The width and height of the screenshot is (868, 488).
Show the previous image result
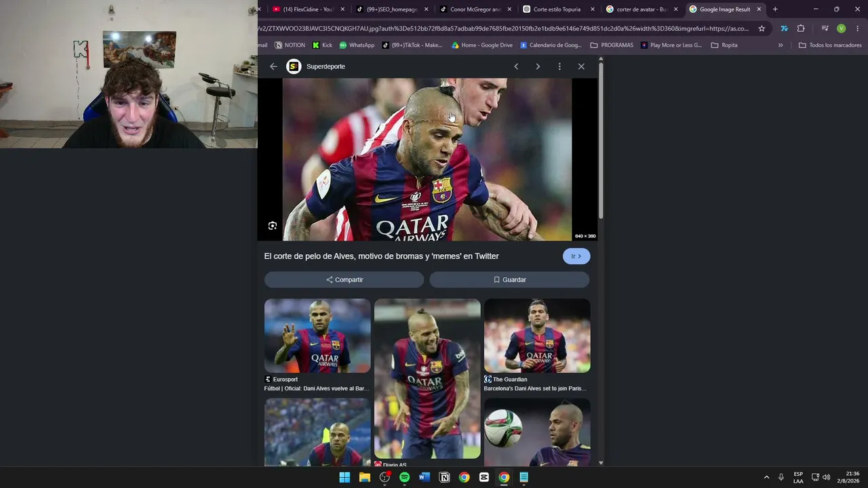tap(516, 66)
